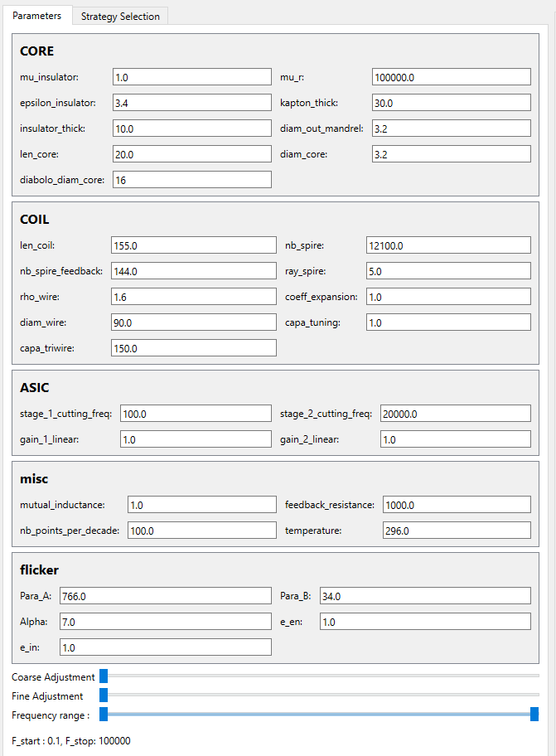Screen dimensions: 556x756
Task: Click the misc section heading
Action: (34, 479)
